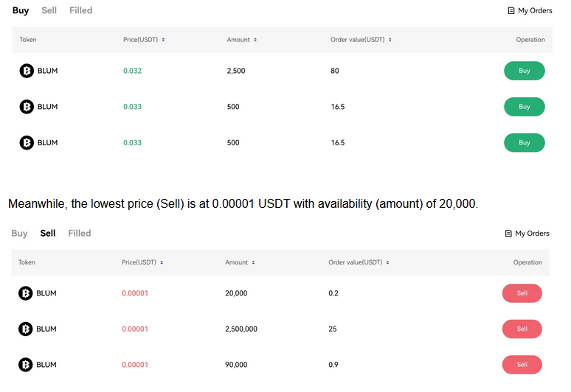Sort lower table by Price(USDT) arrows
This screenshot has height=392, width=571.
[162, 262]
